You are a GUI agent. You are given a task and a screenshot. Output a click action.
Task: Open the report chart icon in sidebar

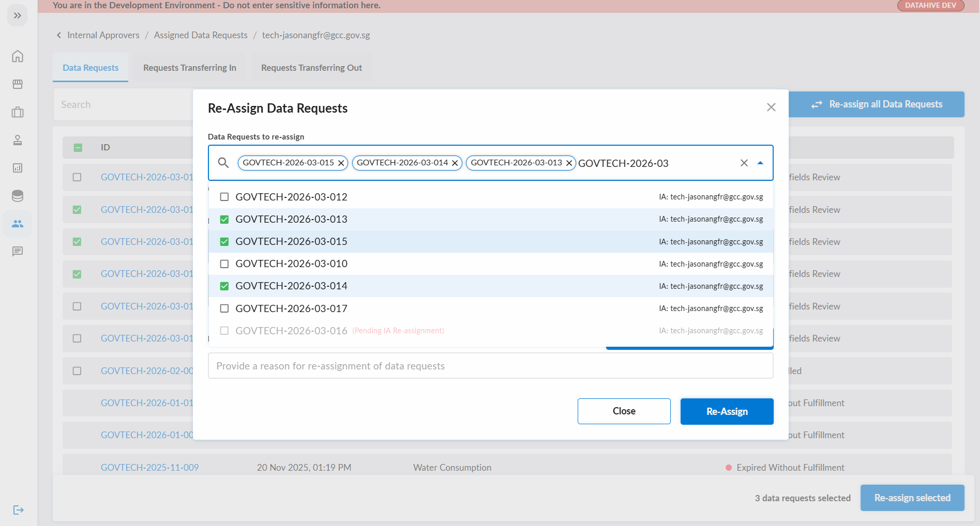18,168
